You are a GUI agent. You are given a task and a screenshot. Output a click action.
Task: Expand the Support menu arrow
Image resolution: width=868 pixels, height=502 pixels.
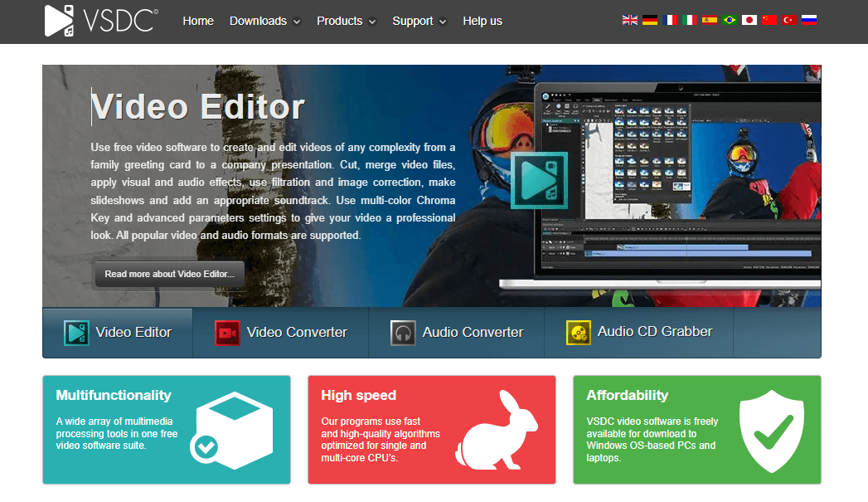(x=443, y=22)
